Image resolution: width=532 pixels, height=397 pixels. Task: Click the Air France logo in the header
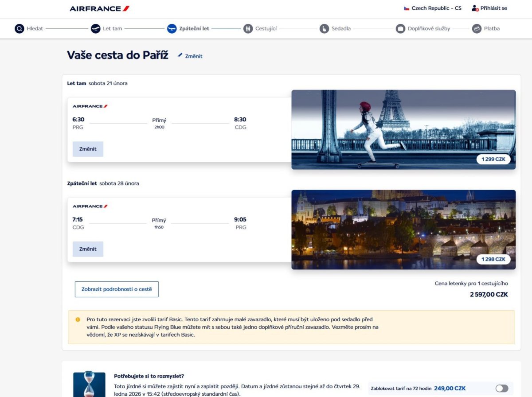coord(99,8)
